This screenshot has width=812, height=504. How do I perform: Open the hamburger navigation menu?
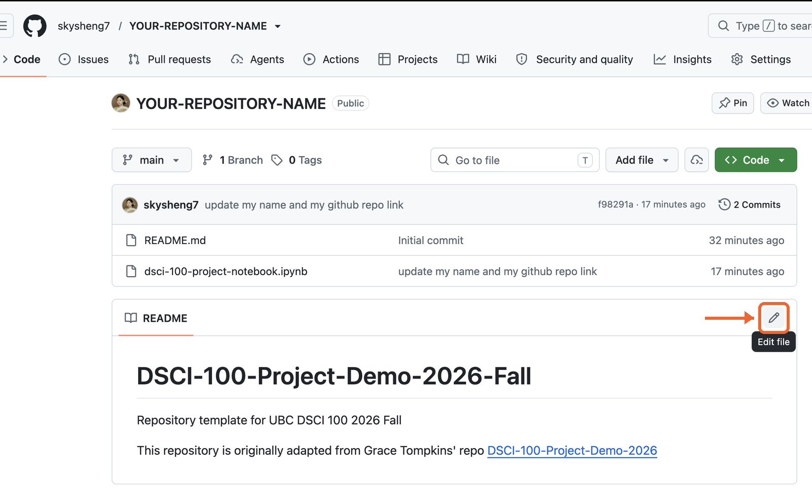click(x=4, y=26)
